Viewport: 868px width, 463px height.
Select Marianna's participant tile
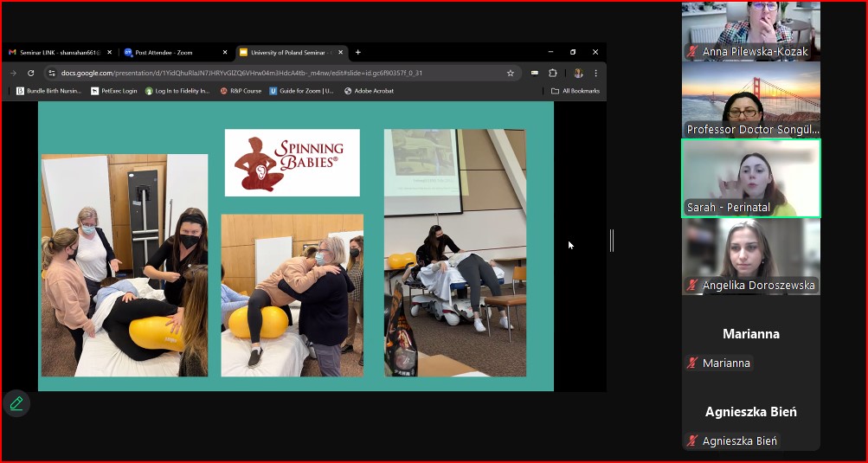(750, 334)
